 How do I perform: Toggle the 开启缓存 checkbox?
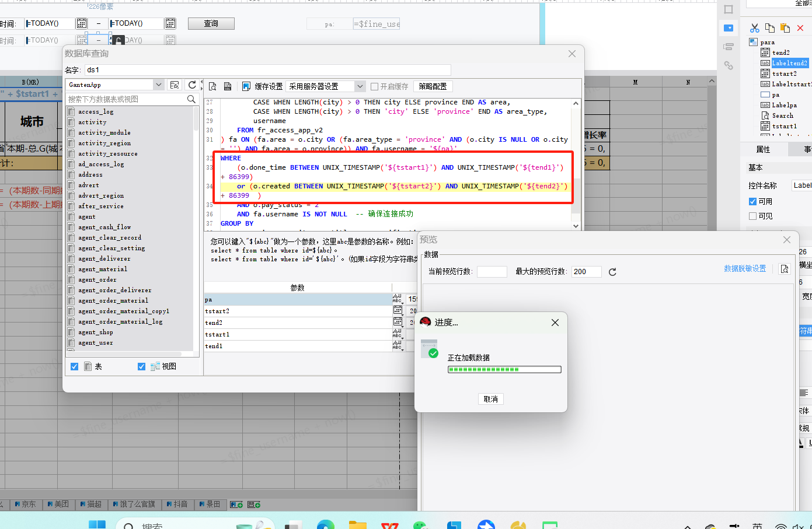pos(375,86)
